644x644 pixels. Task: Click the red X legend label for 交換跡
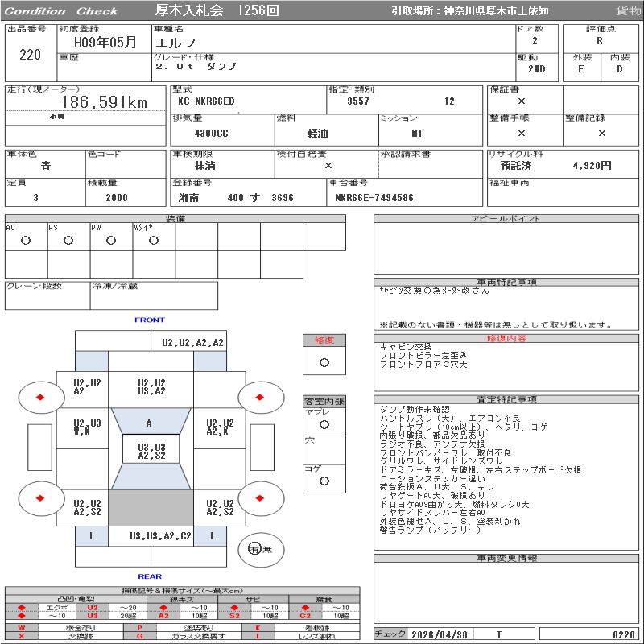click(22, 636)
